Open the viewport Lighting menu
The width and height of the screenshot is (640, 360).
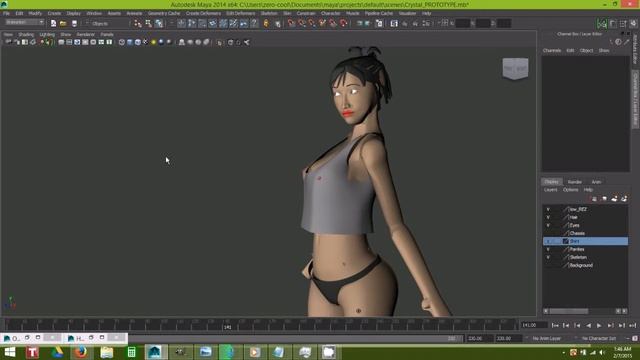(x=47, y=35)
